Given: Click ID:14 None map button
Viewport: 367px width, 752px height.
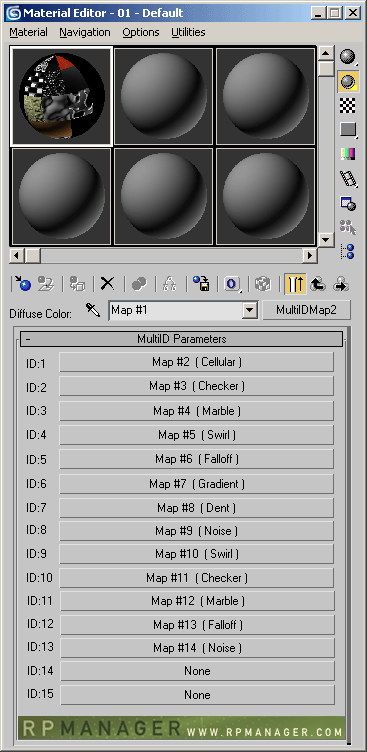Looking at the screenshot, I should tap(197, 671).
